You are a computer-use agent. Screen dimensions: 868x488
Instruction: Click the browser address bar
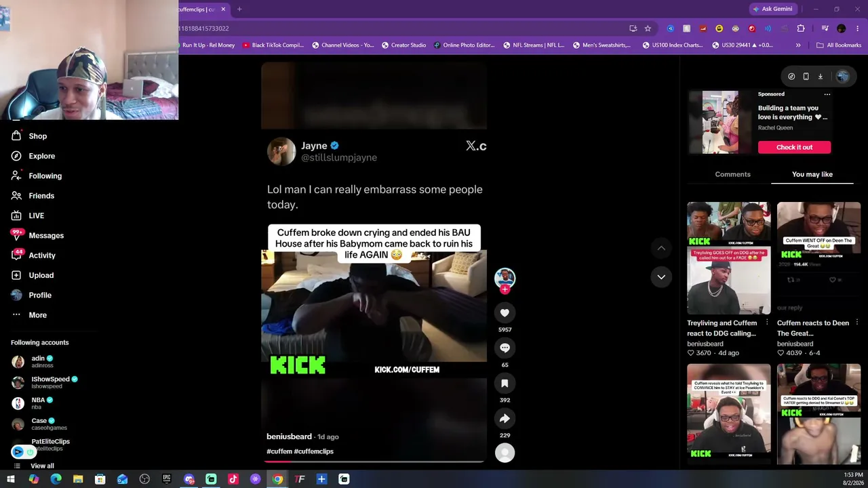pos(400,28)
